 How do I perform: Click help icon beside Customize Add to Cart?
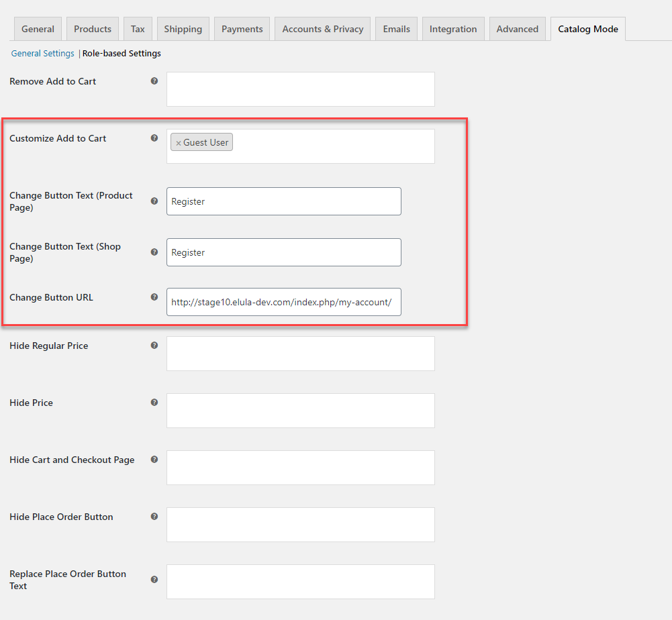[154, 138]
